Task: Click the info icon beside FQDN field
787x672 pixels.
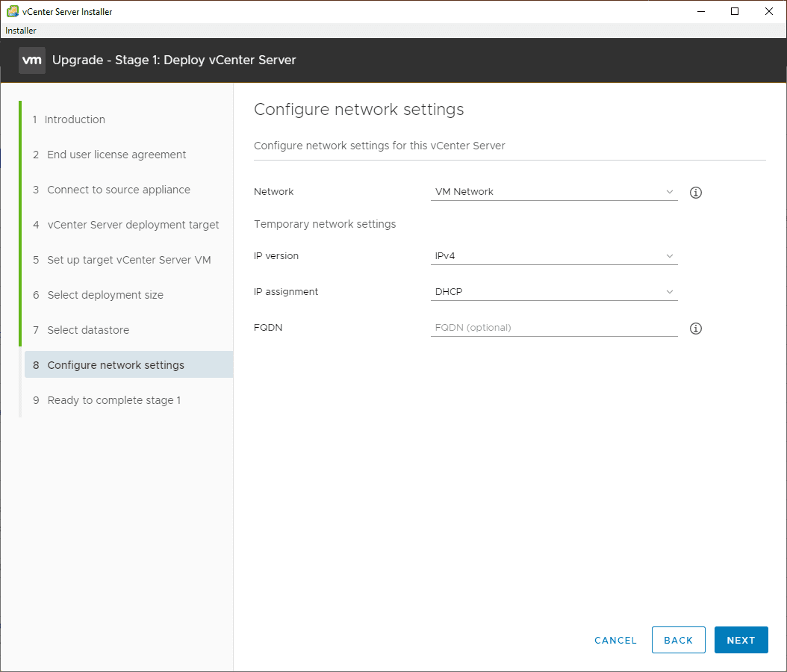Action: [696, 329]
